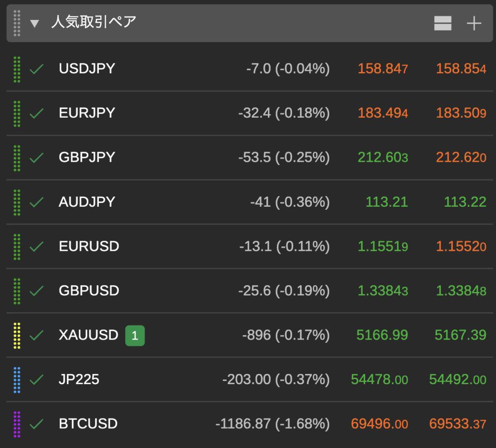Click BTCUSD ask price 69533.37
The height and width of the screenshot is (448, 496).
click(x=457, y=424)
